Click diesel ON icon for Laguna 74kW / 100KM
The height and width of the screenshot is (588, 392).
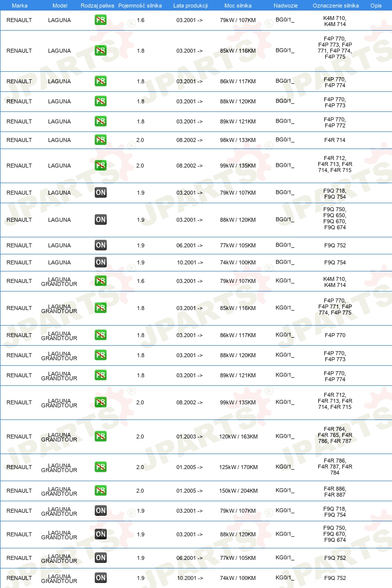tap(100, 262)
